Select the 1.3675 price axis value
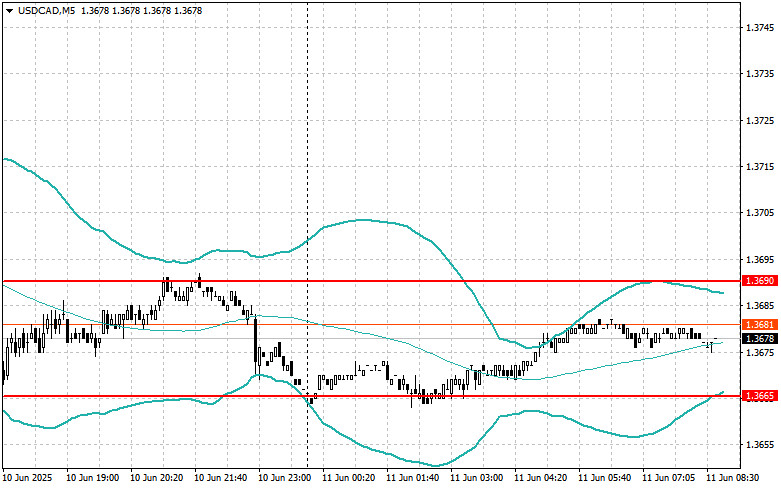 tap(760, 352)
